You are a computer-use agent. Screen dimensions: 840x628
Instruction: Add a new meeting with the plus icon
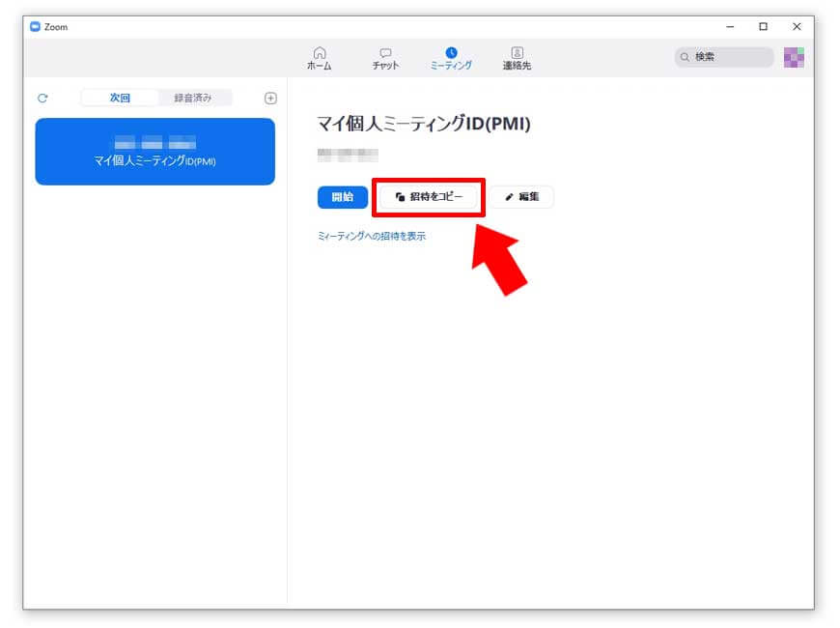click(x=270, y=99)
